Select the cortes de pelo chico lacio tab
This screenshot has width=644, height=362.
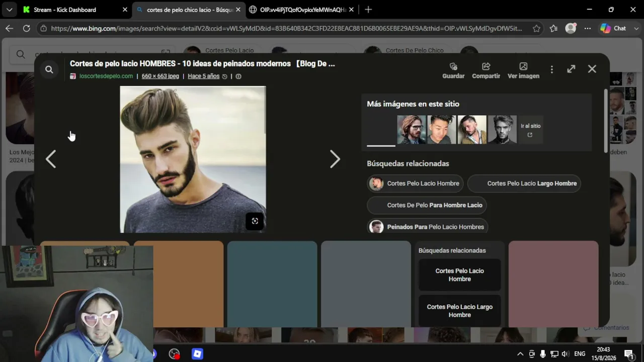(x=189, y=10)
